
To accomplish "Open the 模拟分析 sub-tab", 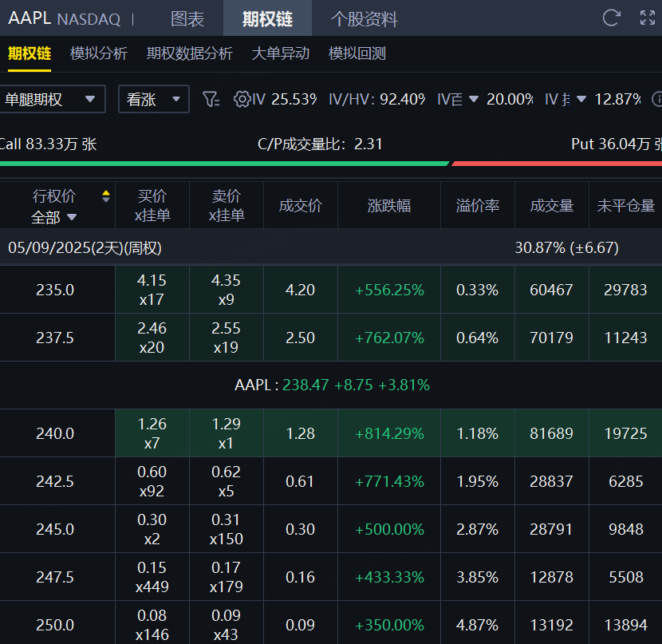I will (99, 53).
